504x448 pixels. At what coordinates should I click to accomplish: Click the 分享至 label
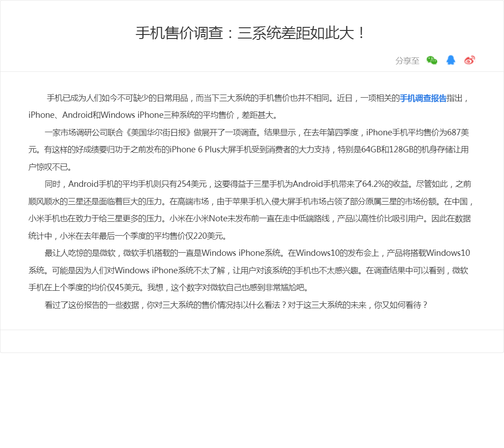407,61
